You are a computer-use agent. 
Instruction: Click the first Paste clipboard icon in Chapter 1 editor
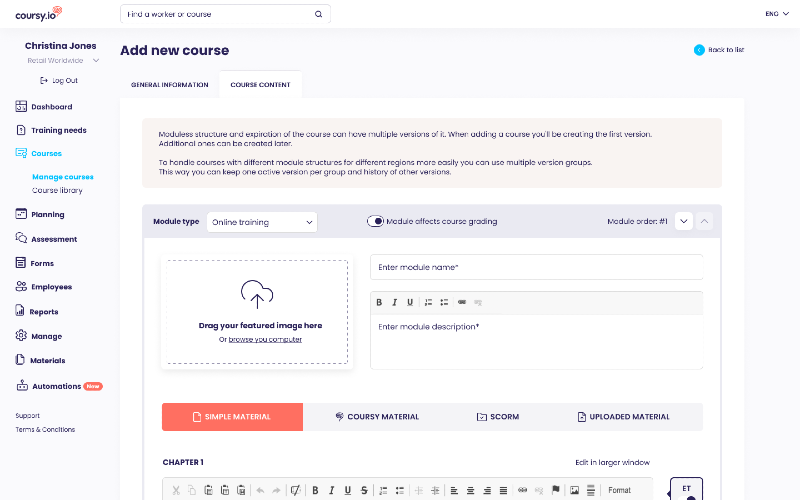coord(208,490)
